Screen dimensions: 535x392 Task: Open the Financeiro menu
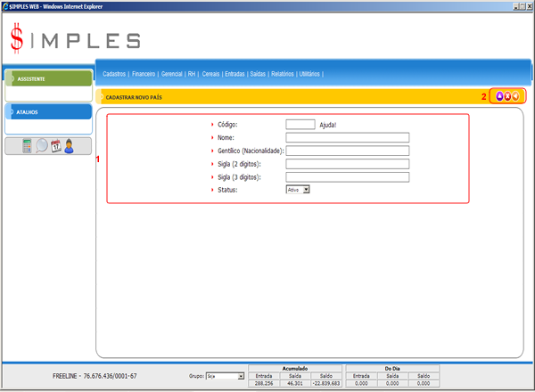pos(143,74)
